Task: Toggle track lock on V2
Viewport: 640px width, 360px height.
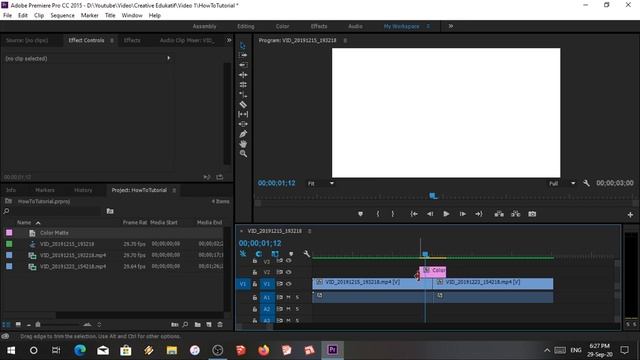Action: tap(255, 272)
